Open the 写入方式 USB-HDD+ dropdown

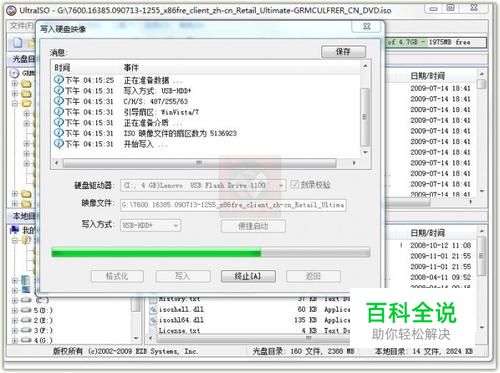pos(176,226)
